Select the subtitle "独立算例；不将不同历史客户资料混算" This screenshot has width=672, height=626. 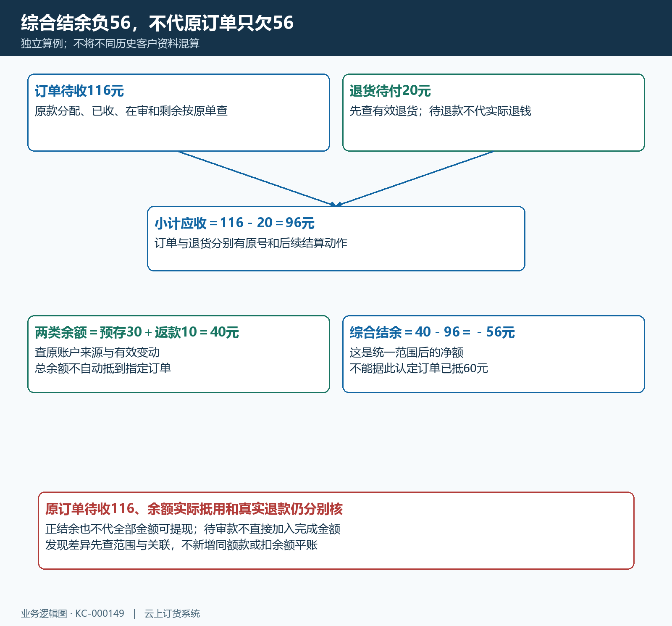click(x=110, y=43)
